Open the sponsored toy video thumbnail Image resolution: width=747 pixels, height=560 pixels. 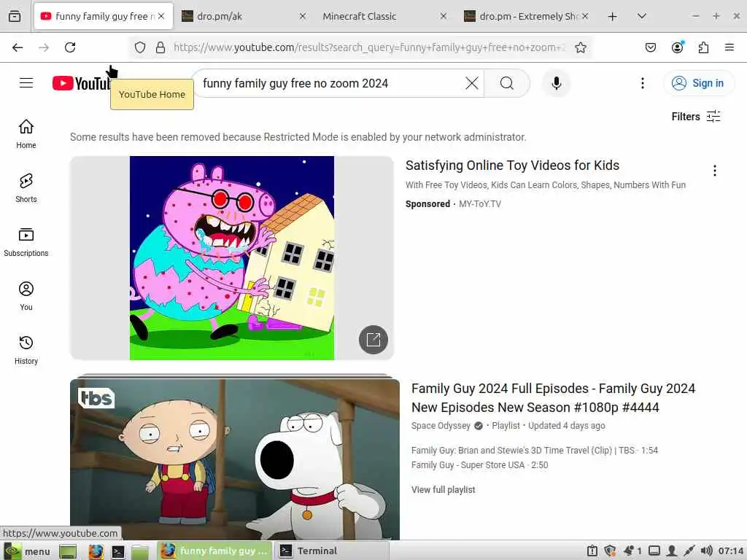[231, 257]
